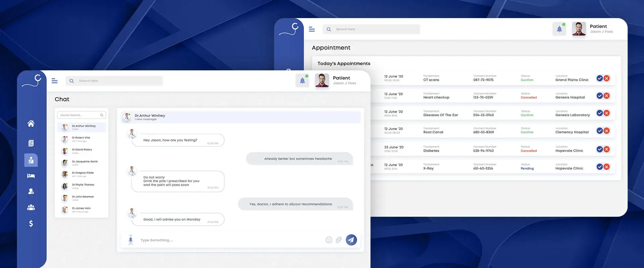
Task: Click the 'Good, I will advise you on Monday' message
Action: click(178, 219)
